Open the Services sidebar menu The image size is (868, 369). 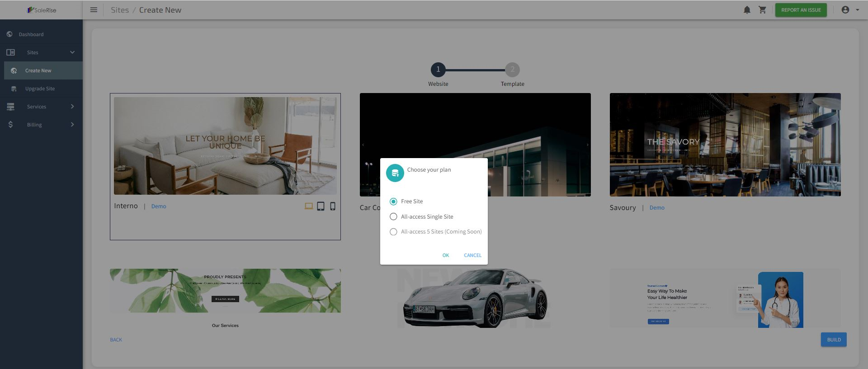coord(41,107)
